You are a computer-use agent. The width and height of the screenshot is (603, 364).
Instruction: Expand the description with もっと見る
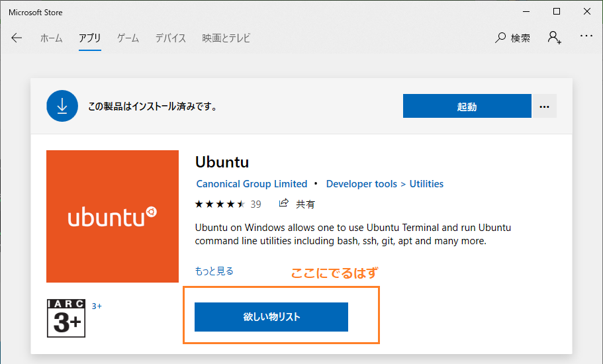(214, 271)
